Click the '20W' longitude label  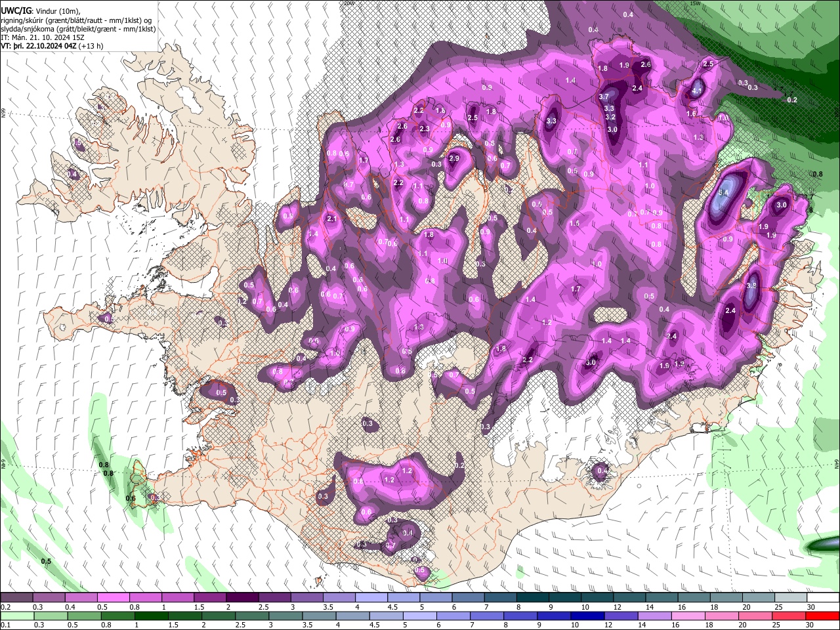click(348, 3)
